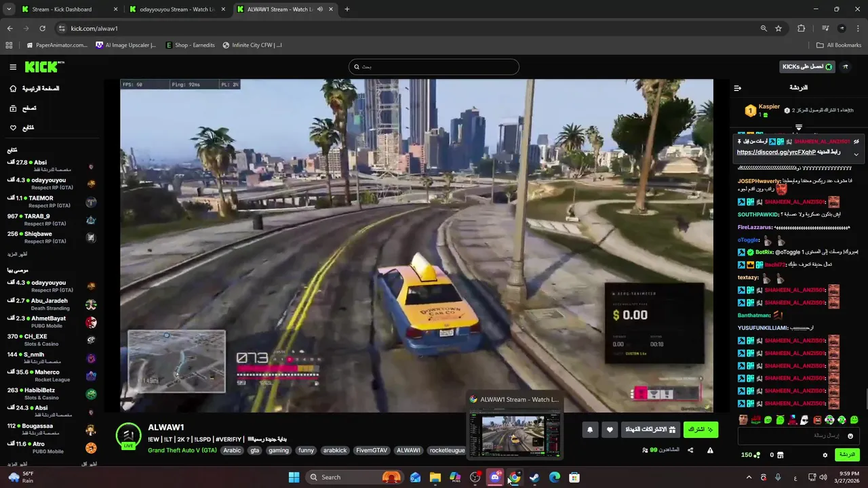Switch to Stream - Kick Dashboard tab
This screenshot has width=868, height=488.
click(70, 9)
